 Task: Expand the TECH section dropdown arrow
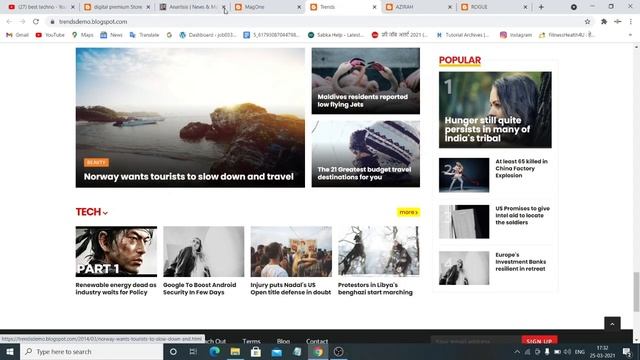point(105,213)
